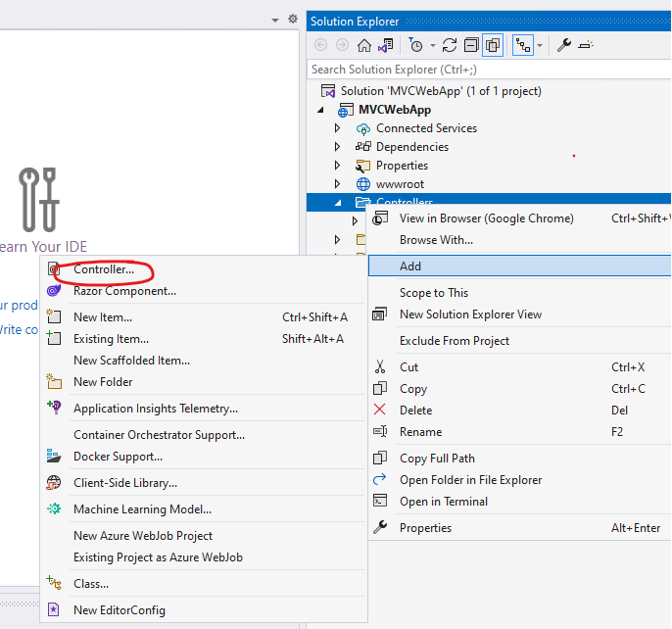
Task: Select Docker Support... entry
Action: point(118,457)
